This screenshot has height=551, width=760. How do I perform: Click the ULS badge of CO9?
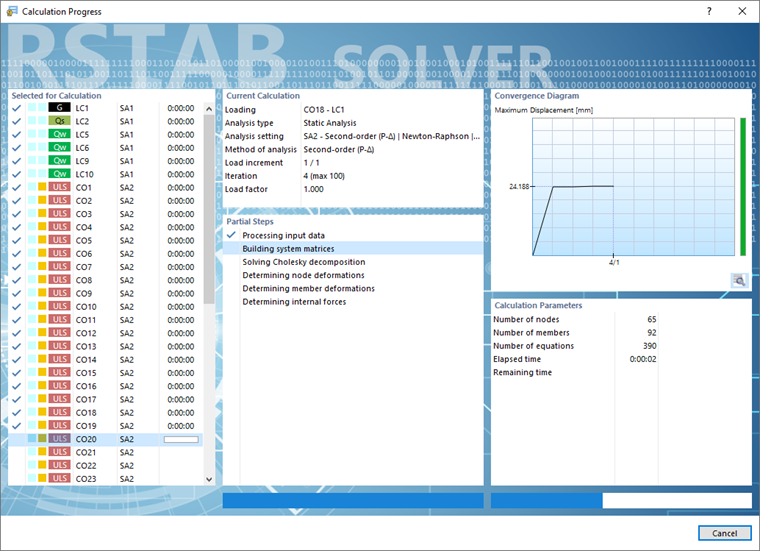(x=59, y=293)
